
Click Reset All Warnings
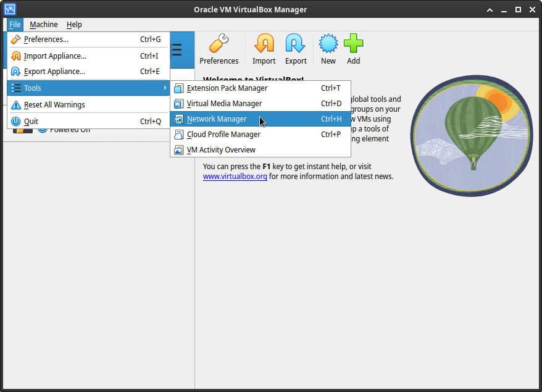pos(54,105)
